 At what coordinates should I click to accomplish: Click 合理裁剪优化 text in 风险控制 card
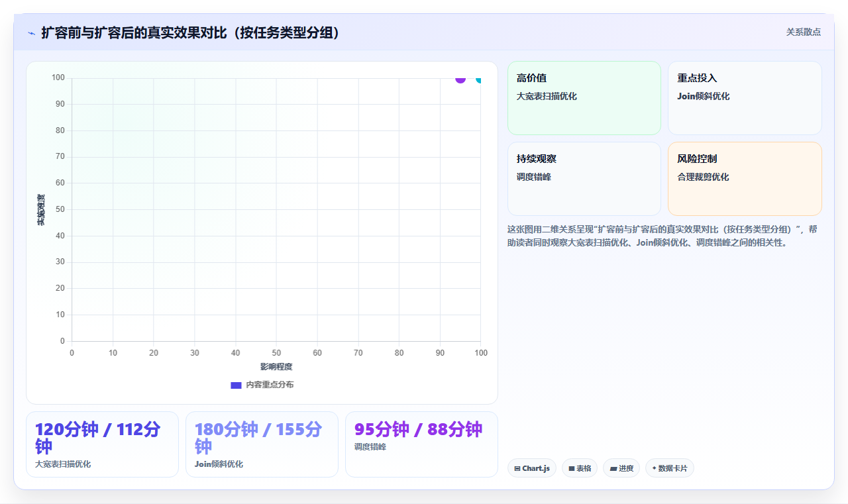(x=703, y=177)
